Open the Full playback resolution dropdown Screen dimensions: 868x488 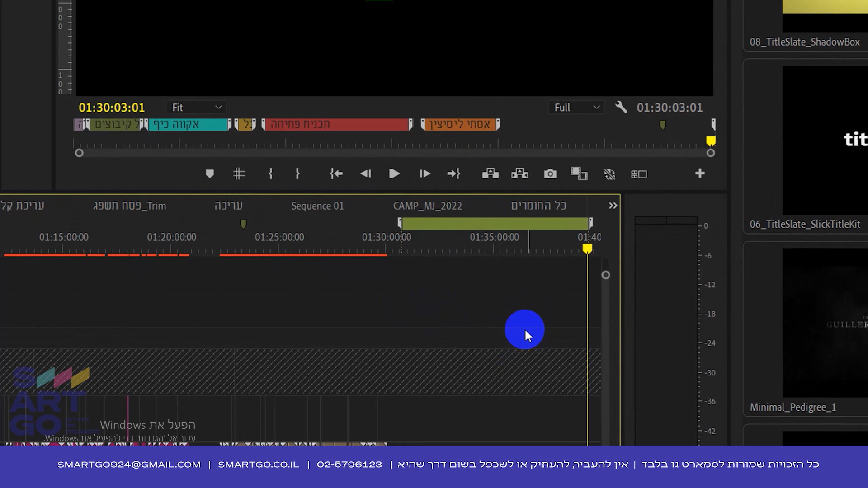tap(576, 108)
